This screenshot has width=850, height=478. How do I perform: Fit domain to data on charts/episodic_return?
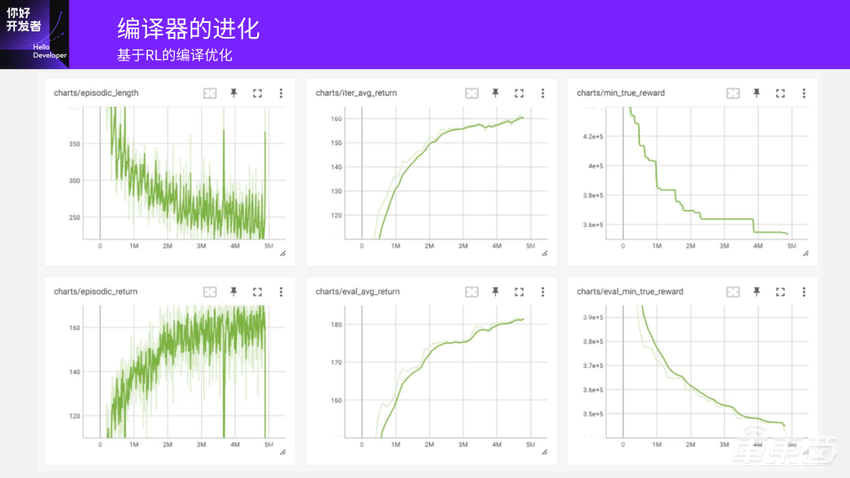210,292
